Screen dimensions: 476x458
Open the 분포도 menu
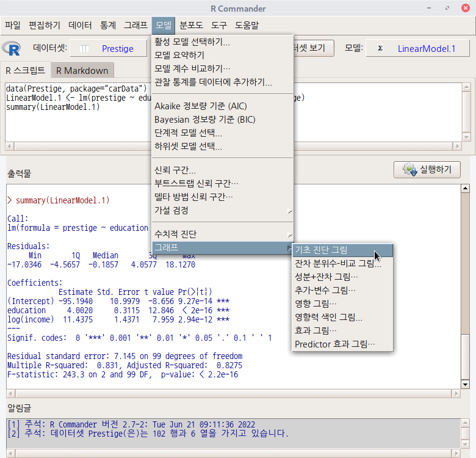click(191, 25)
